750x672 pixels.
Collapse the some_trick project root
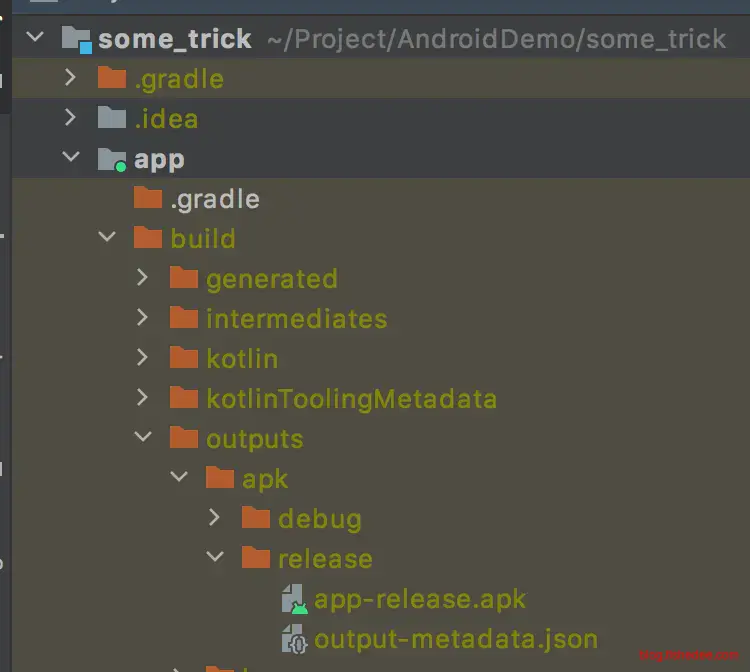34,39
